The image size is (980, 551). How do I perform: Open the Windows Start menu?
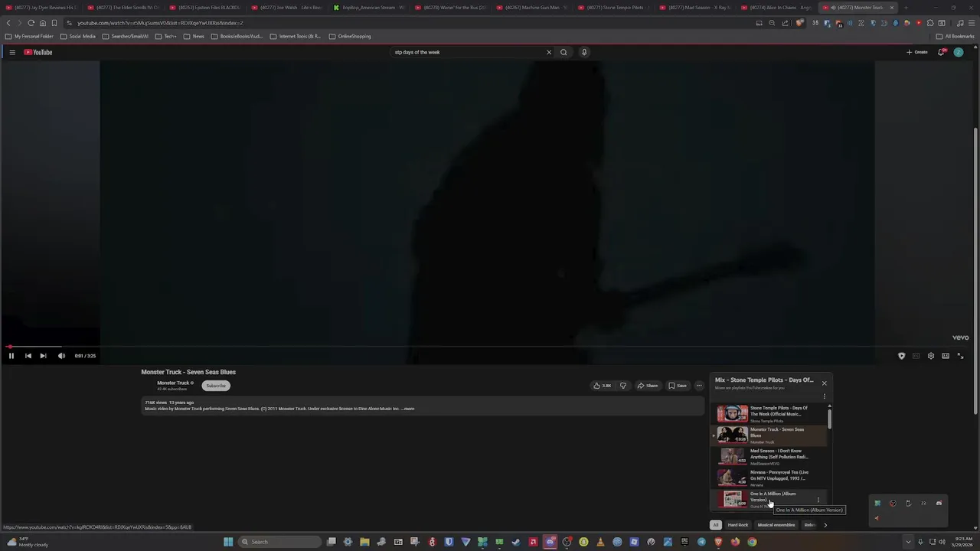pyautogui.click(x=228, y=542)
